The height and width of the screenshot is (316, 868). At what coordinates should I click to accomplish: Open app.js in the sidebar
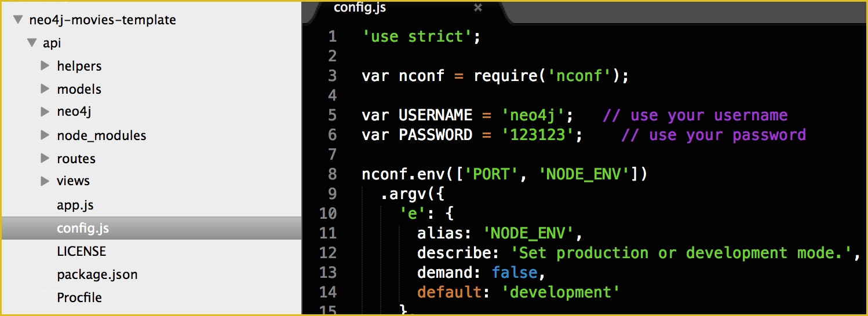click(75, 205)
